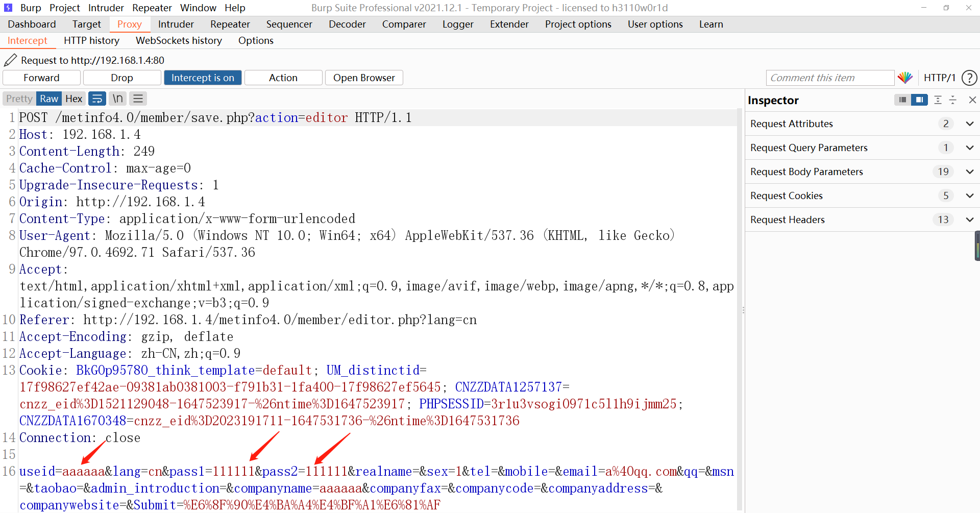Switch to the Repeater tool tab
The width and height of the screenshot is (980, 513).
(x=230, y=24)
